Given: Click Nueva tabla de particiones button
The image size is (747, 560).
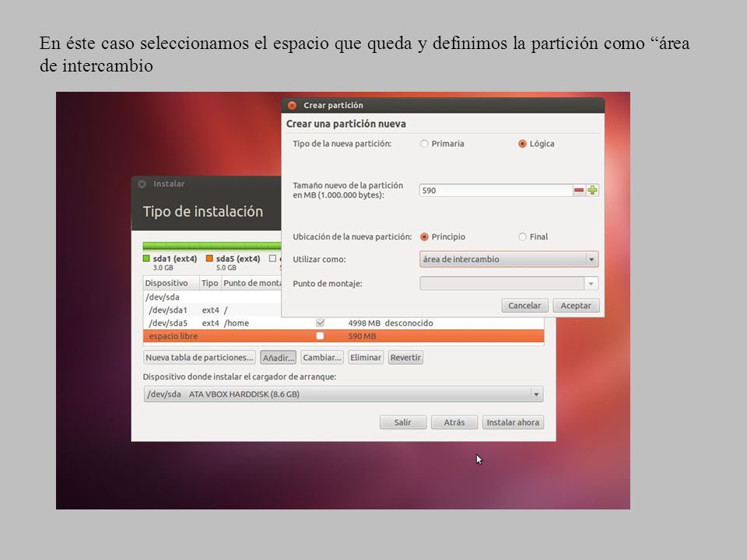Looking at the screenshot, I should (199, 357).
